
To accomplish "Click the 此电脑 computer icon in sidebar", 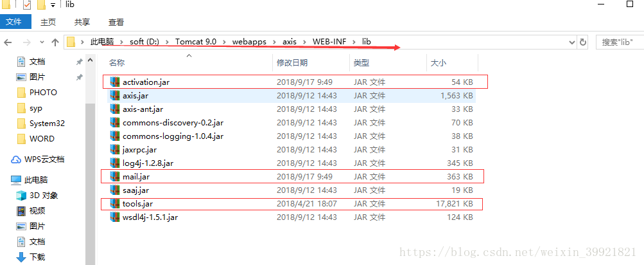I will pos(16,180).
